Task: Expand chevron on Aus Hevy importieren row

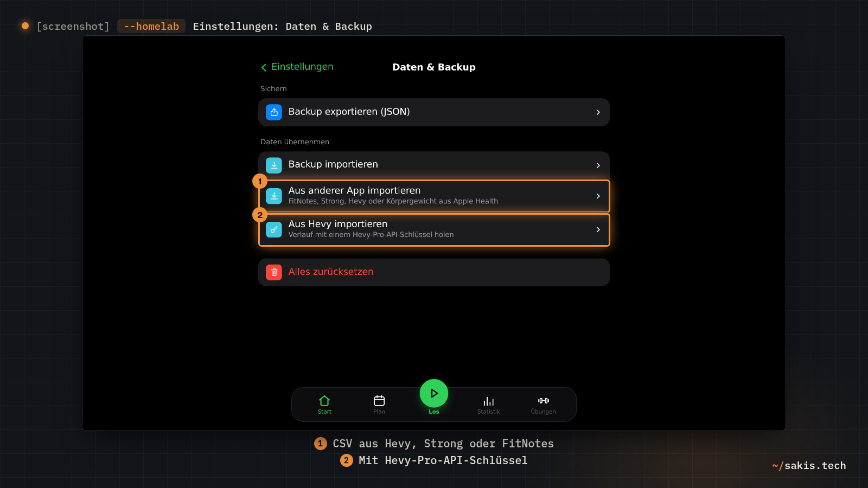Action: (598, 229)
